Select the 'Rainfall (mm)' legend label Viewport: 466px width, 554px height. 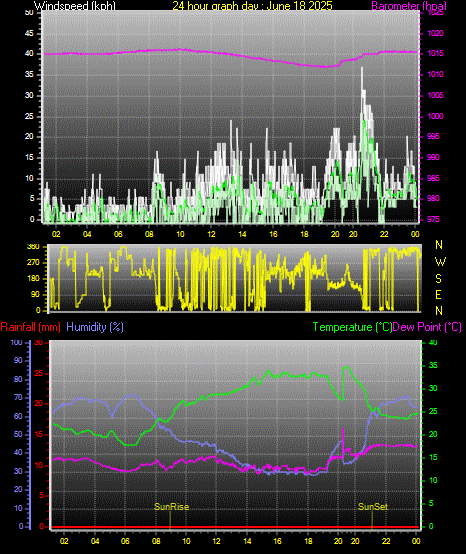[30, 327]
